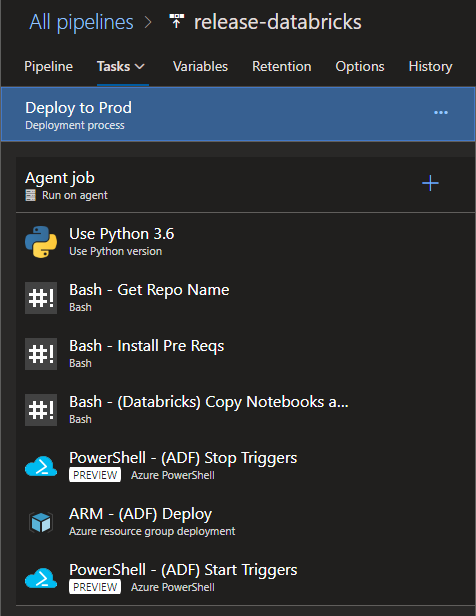This screenshot has height=616, width=476.
Task: Click the Bash icon for Install Pre Reqs
Action: [x=41, y=354]
